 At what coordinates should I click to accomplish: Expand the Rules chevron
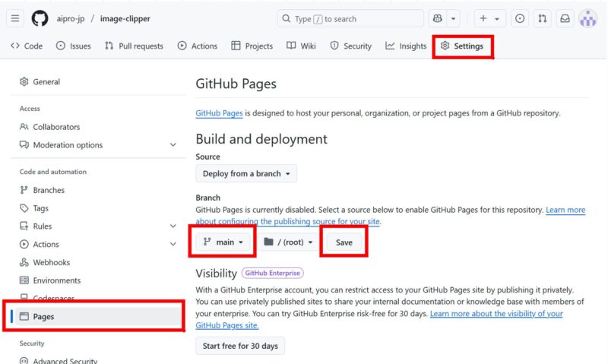pos(173,226)
